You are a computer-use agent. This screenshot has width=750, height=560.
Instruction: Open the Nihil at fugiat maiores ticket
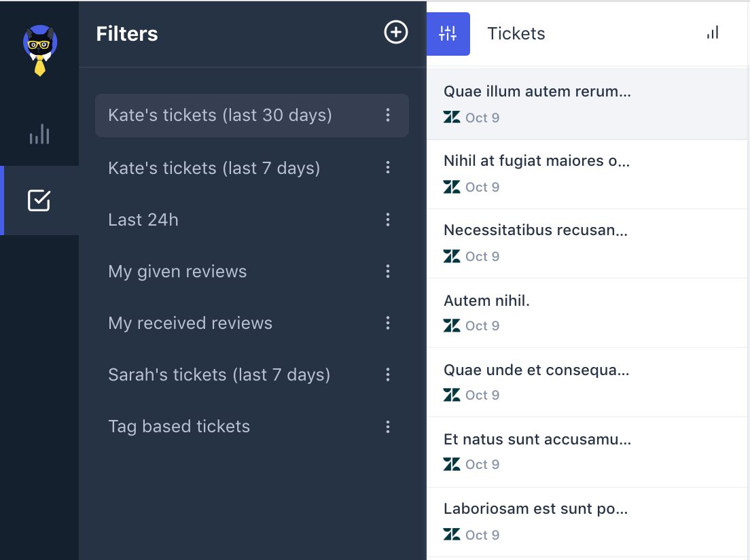[x=537, y=161]
